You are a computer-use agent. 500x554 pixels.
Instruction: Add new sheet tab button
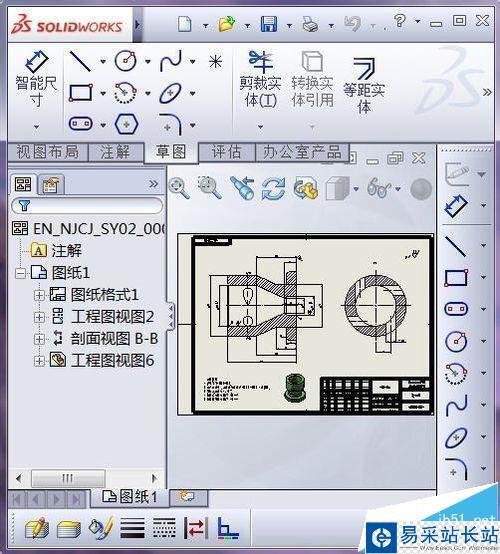point(188,497)
